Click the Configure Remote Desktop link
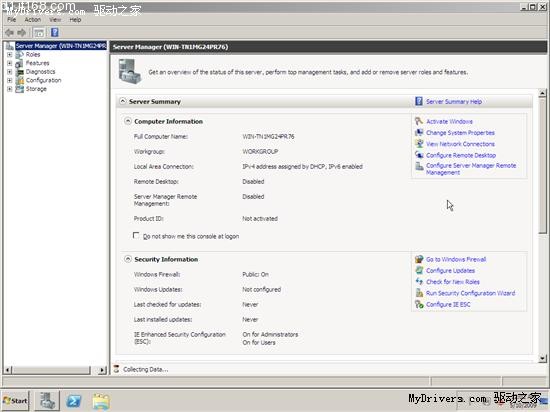 click(x=461, y=155)
